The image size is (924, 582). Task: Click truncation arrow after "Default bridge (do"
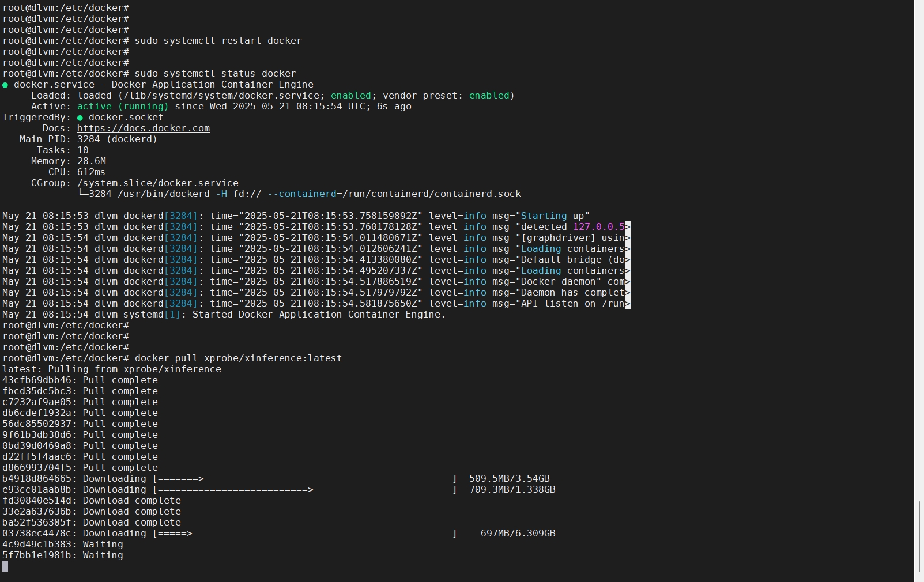click(628, 260)
